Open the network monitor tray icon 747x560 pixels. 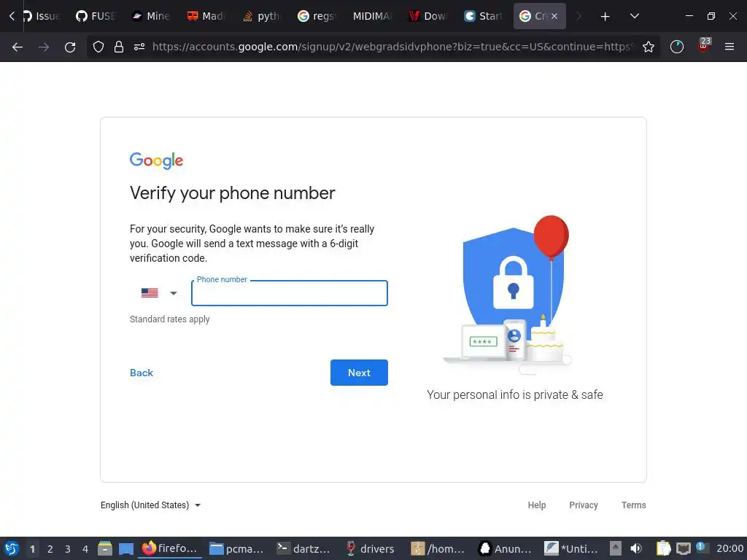click(x=683, y=548)
